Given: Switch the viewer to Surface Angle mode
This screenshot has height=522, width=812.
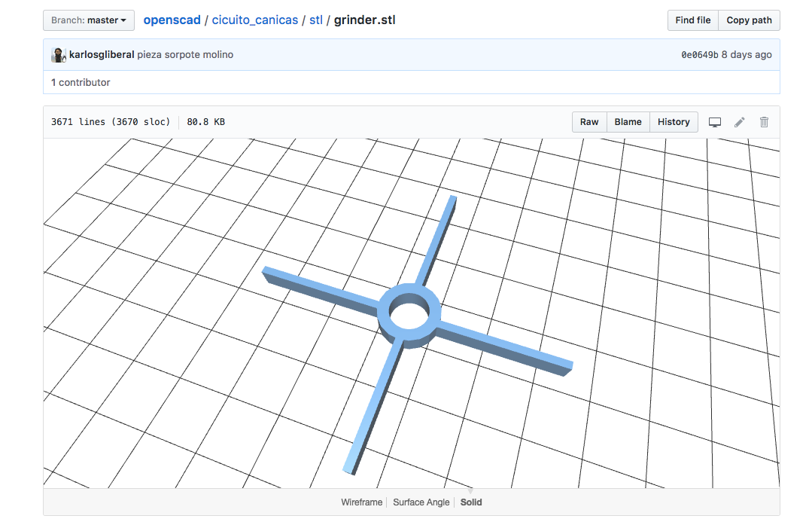Looking at the screenshot, I should pos(421,502).
